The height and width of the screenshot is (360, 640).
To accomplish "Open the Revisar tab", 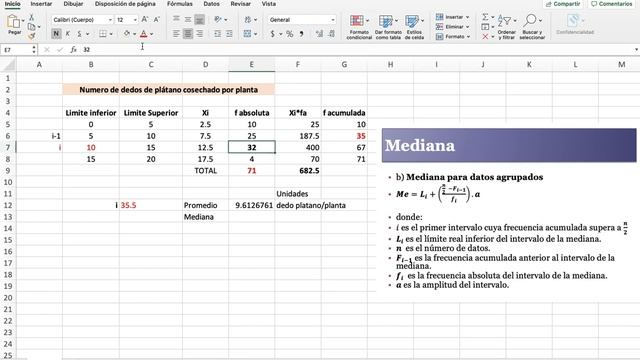I will point(240,4).
